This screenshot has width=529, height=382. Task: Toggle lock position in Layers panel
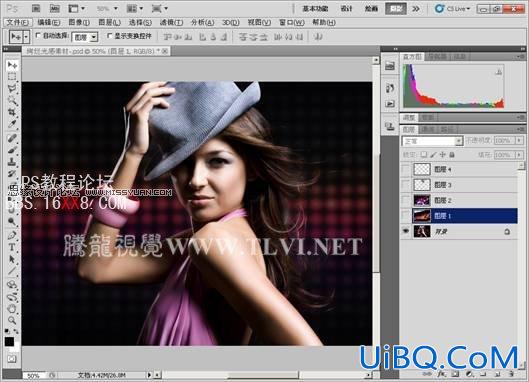442,155
